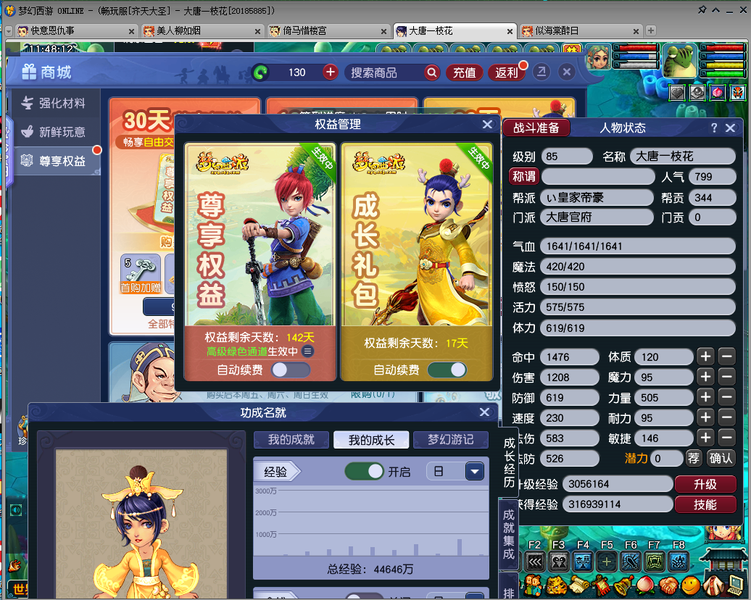Switch to 我的成就 tab
The height and width of the screenshot is (600, 751).
pos(291,440)
